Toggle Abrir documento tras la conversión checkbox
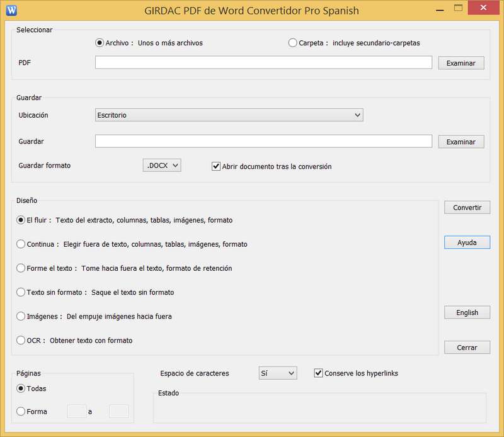The width and height of the screenshot is (504, 437). tap(216, 166)
